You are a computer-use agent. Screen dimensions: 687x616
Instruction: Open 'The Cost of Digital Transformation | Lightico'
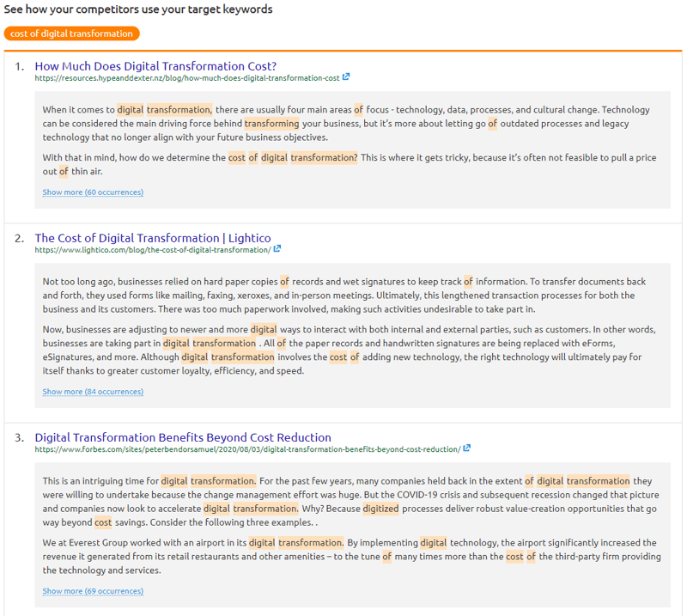pos(153,237)
